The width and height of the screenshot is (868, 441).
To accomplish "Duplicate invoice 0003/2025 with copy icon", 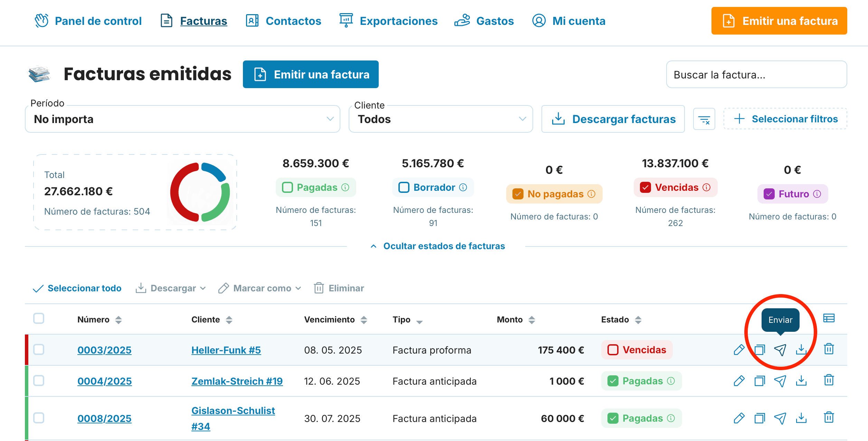I will coord(759,350).
